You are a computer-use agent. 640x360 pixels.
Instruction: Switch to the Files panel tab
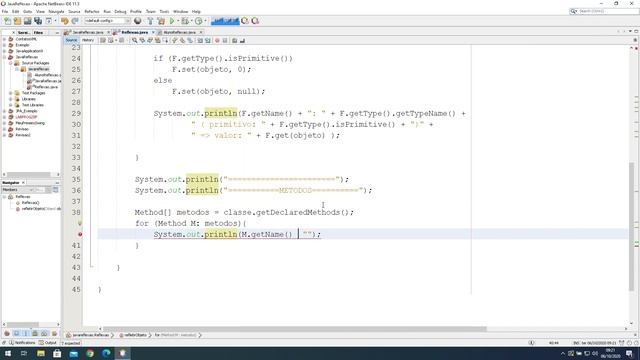38,32
